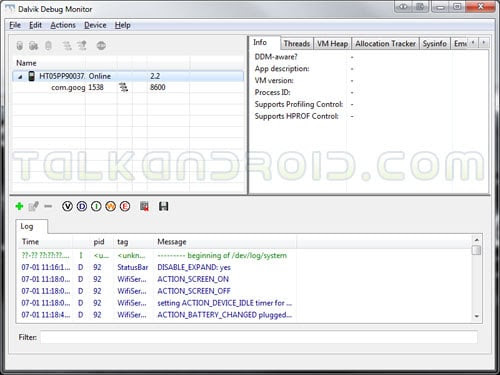
Task: Click the Export/Save log floppy icon
Action: click(163, 206)
